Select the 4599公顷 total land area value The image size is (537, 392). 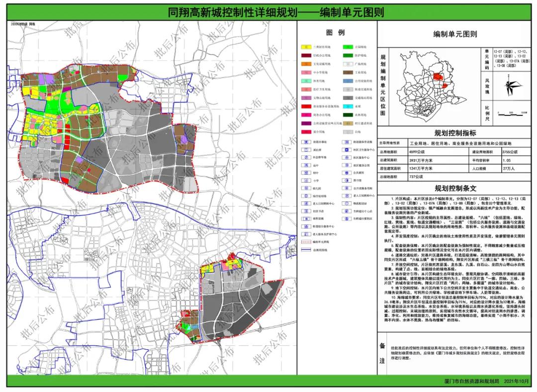tap(417, 152)
